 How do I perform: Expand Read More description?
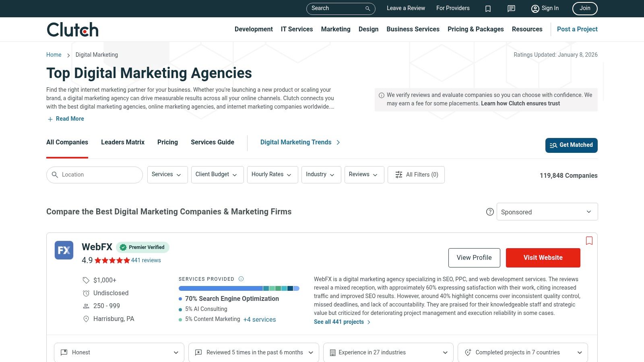(x=66, y=119)
